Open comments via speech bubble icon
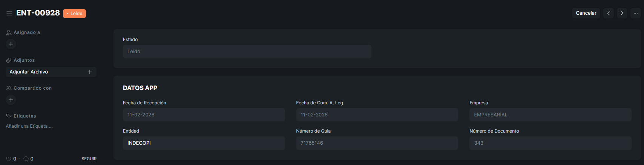The image size is (644, 165). coord(26,159)
